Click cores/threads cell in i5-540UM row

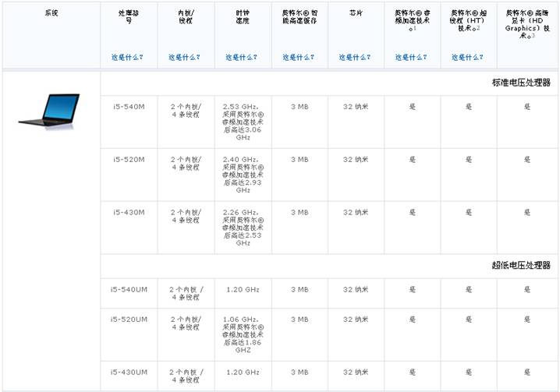[x=186, y=294]
